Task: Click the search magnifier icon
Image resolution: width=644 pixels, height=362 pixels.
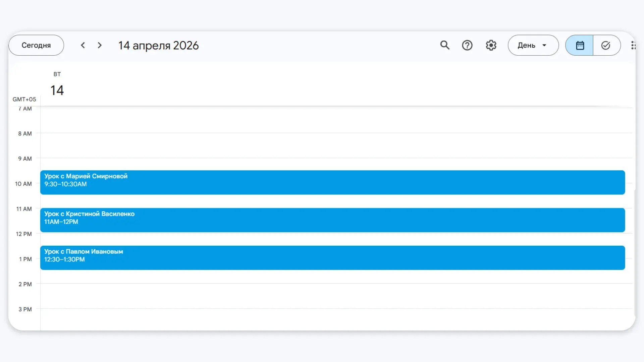Action: [445, 45]
